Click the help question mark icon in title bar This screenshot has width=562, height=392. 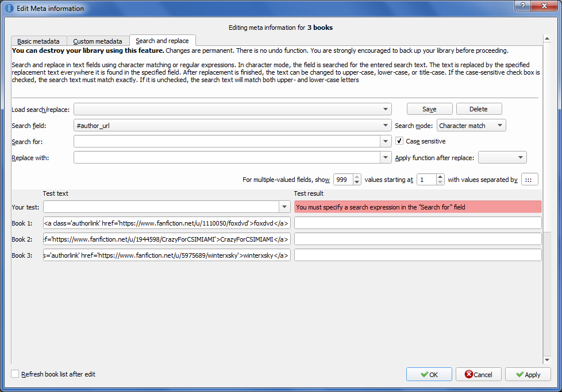click(522, 5)
